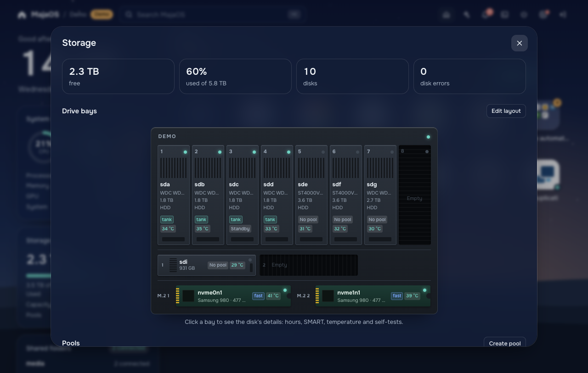Screen dimensions: 588x373
Task: Click the fast tag on nvme0n1
Action: point(259,296)
